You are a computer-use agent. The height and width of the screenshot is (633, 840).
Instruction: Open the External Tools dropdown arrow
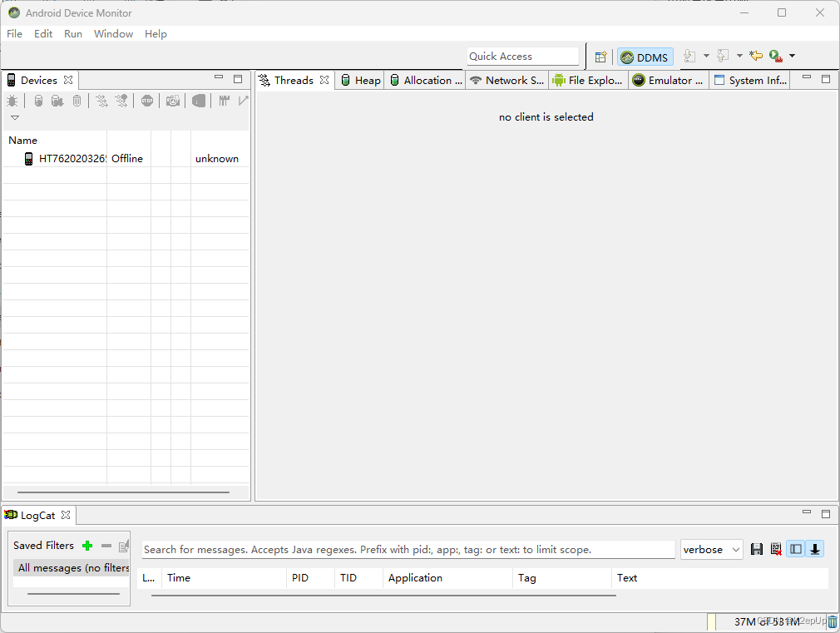click(792, 56)
